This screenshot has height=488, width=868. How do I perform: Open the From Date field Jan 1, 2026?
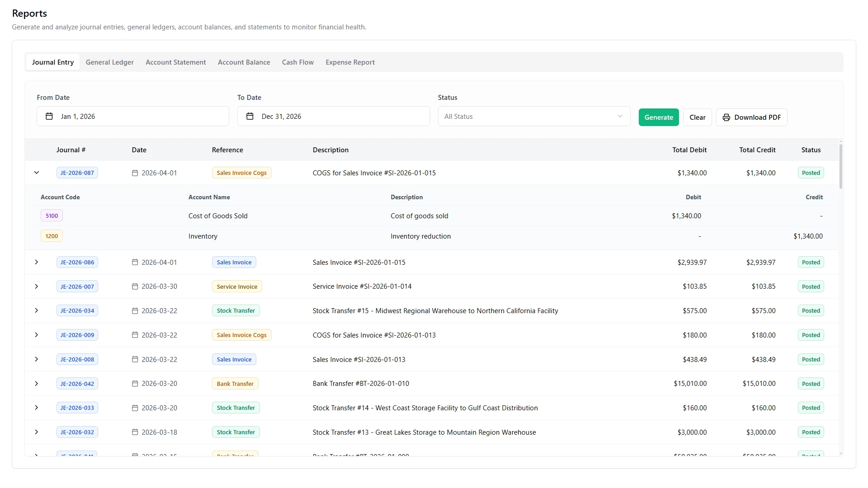[133, 116]
